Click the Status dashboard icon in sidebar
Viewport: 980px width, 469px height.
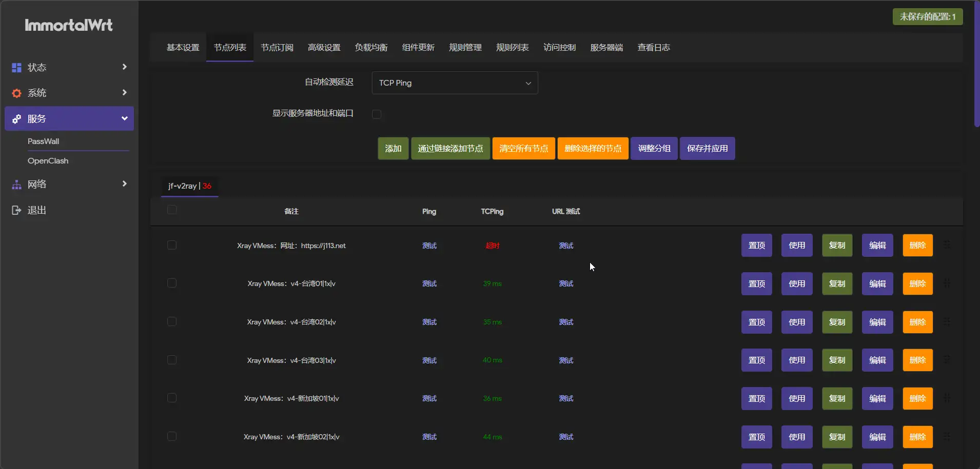16,68
